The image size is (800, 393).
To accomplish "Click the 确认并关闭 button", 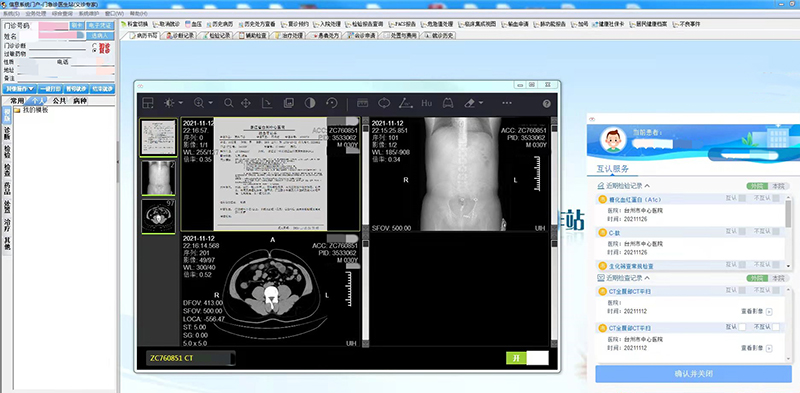I will pyautogui.click(x=693, y=374).
